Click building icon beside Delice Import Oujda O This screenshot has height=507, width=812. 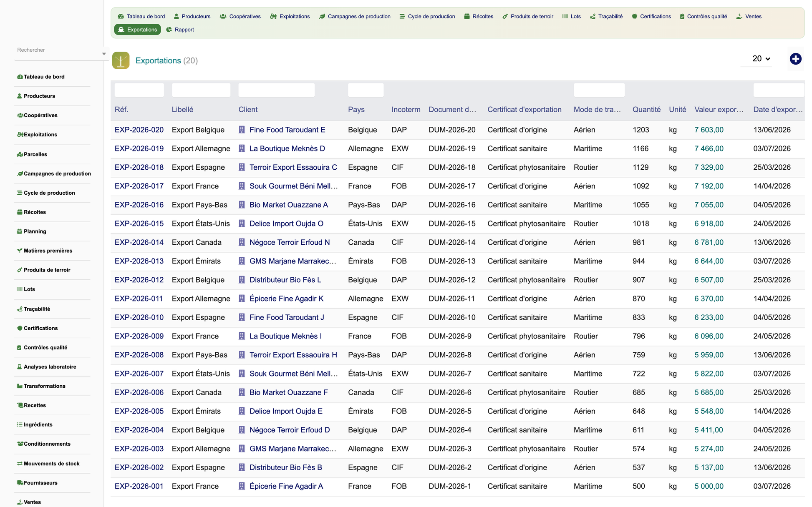[x=242, y=223]
